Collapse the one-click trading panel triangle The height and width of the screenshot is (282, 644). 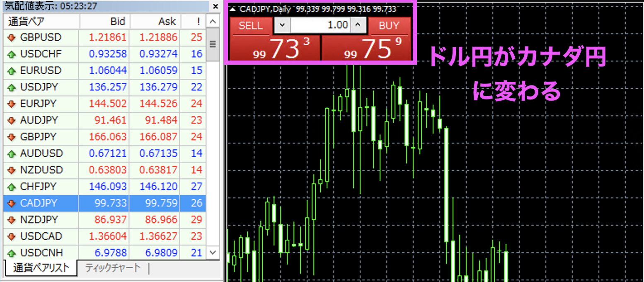232,9
